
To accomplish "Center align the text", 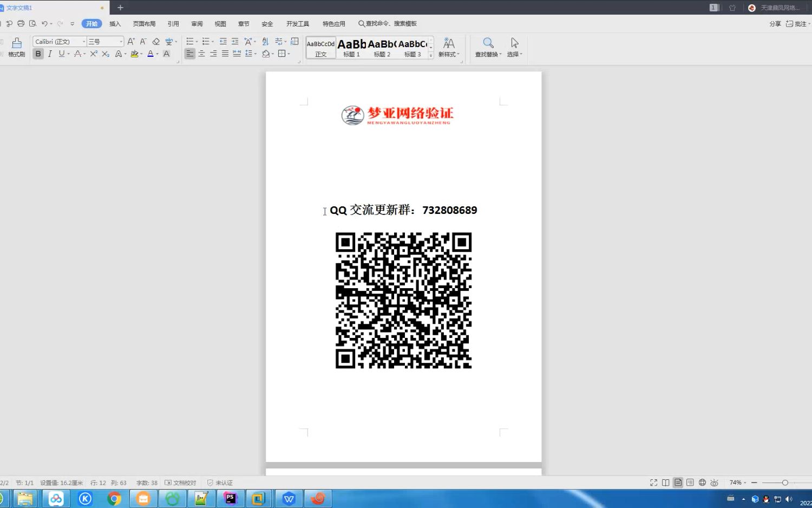I will (x=201, y=54).
